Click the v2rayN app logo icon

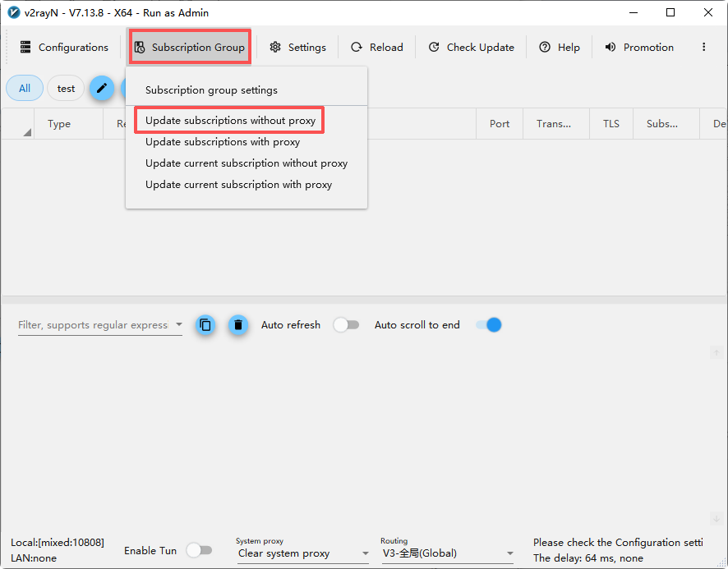[x=14, y=12]
